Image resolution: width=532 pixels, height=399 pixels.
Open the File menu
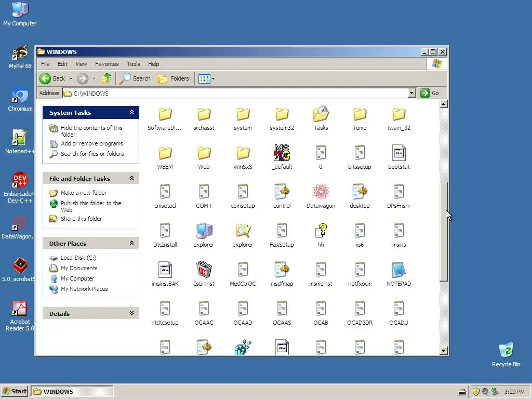click(45, 64)
